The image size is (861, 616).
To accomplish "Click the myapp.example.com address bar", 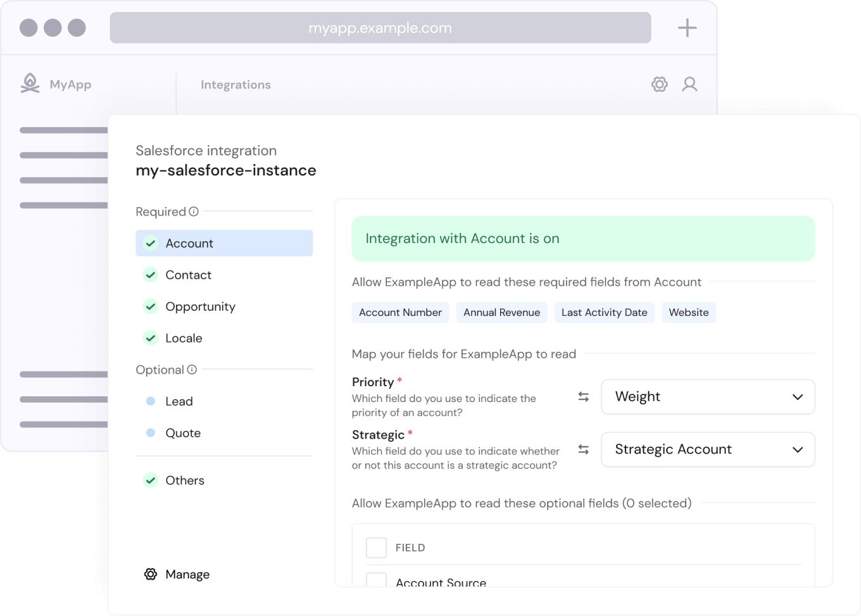I will coord(380,28).
